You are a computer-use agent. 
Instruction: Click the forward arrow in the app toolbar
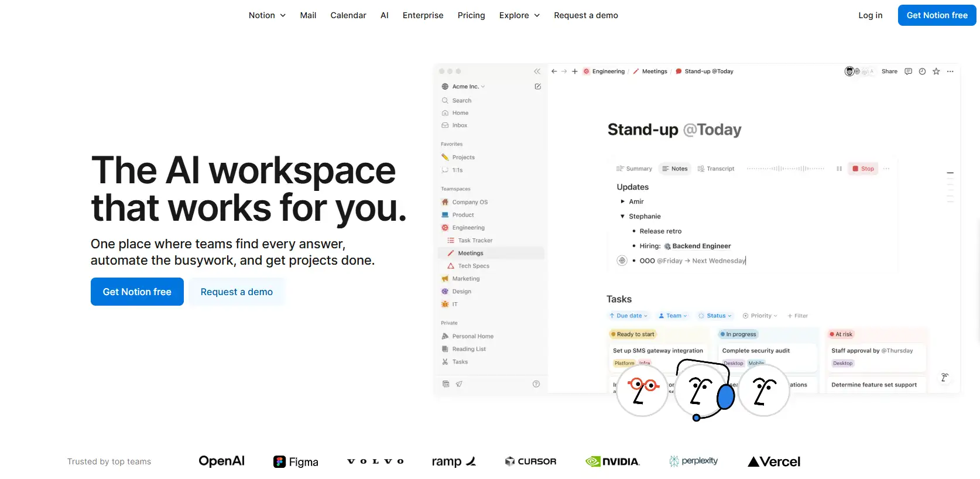pyautogui.click(x=564, y=71)
